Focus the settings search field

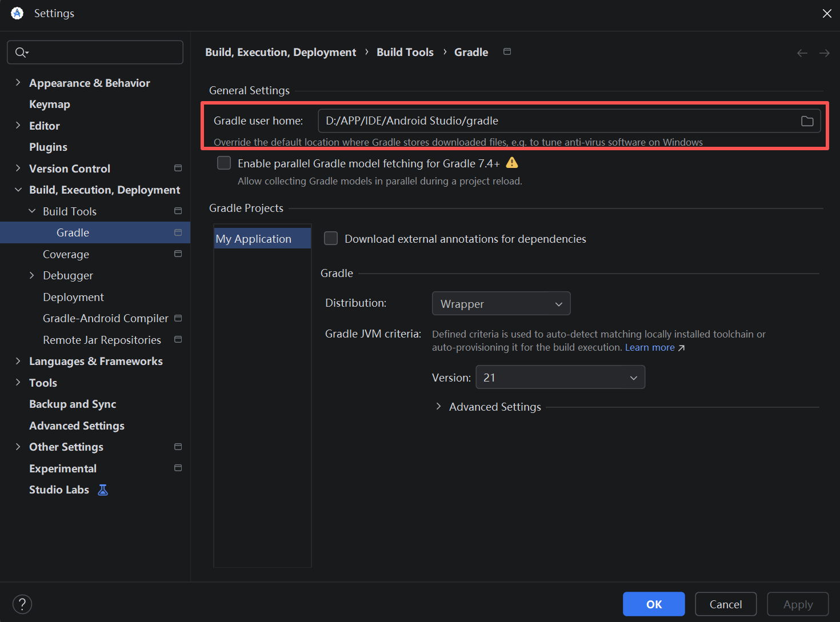pyautogui.click(x=95, y=53)
